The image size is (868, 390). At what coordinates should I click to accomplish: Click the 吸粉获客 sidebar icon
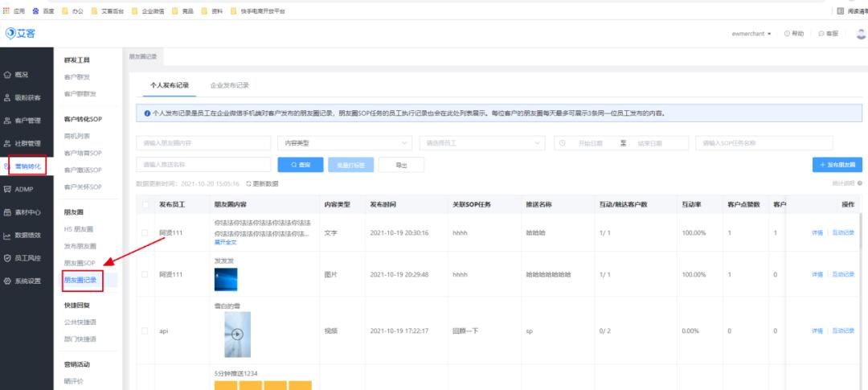[x=8, y=97]
